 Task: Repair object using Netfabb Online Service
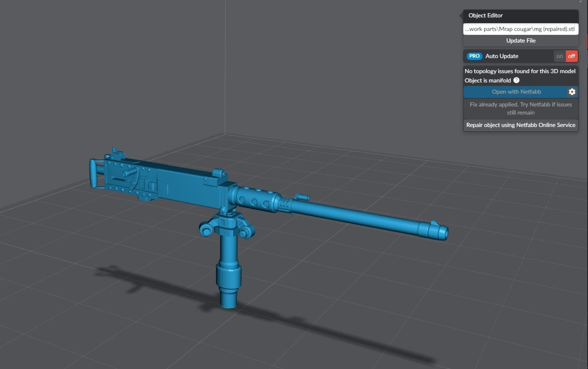point(521,125)
